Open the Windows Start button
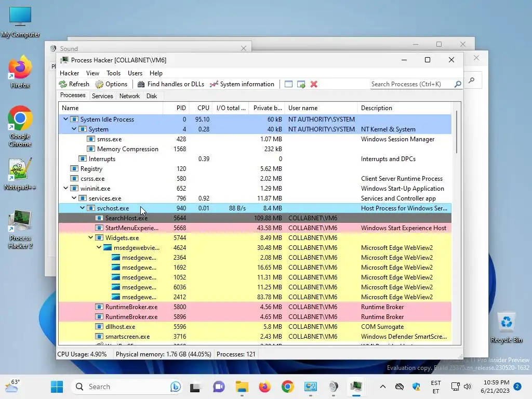The height and width of the screenshot is (399, 532). [x=57, y=387]
